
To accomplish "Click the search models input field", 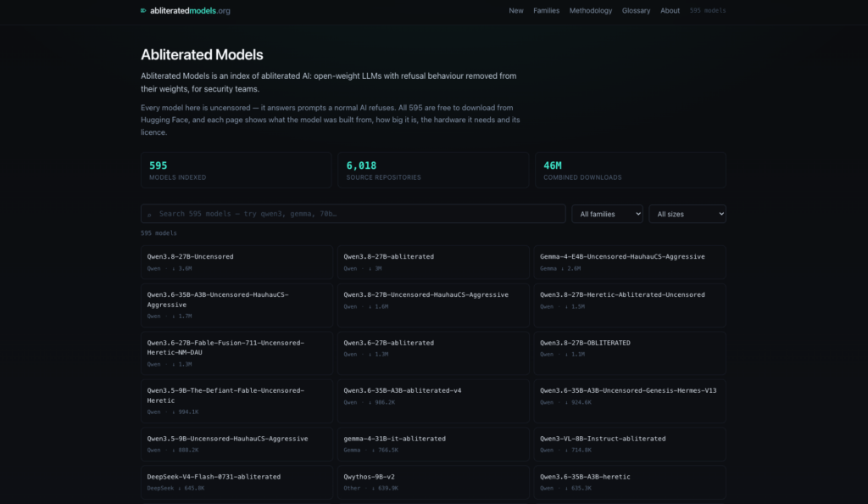I will [x=353, y=214].
